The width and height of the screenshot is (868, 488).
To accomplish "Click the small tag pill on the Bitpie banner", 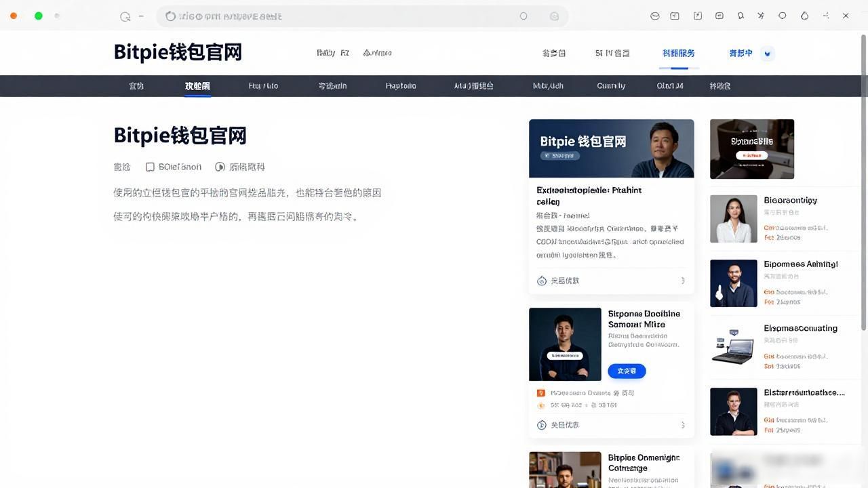I will [560, 156].
